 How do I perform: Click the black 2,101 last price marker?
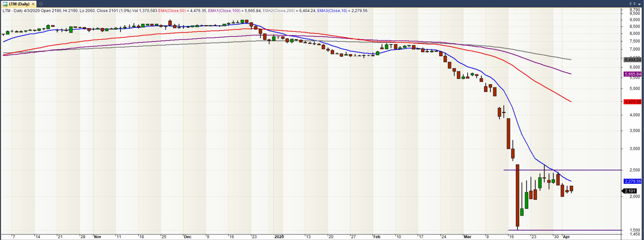point(630,191)
